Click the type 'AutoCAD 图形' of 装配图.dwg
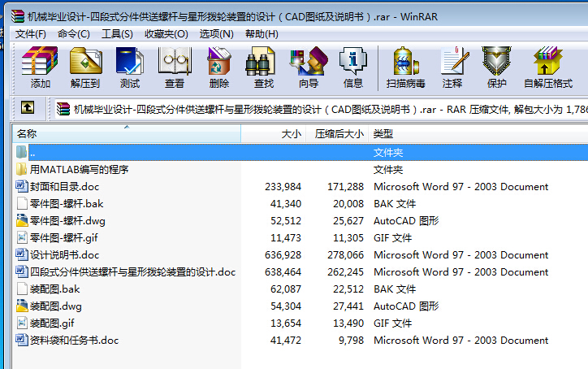 point(406,306)
